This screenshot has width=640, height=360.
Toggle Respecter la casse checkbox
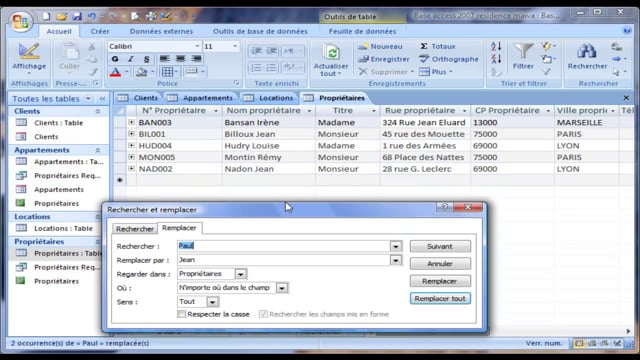(182, 314)
